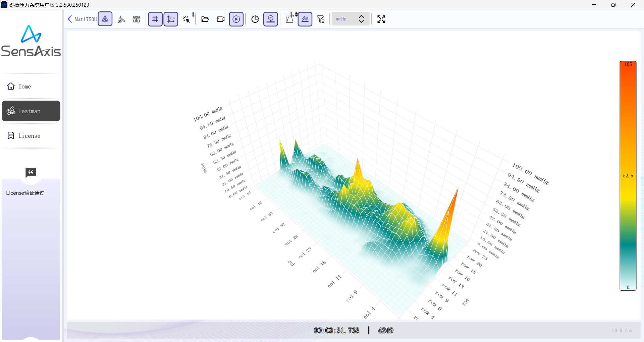
Task: Click the unit selector up-down arrows
Action: click(361, 19)
